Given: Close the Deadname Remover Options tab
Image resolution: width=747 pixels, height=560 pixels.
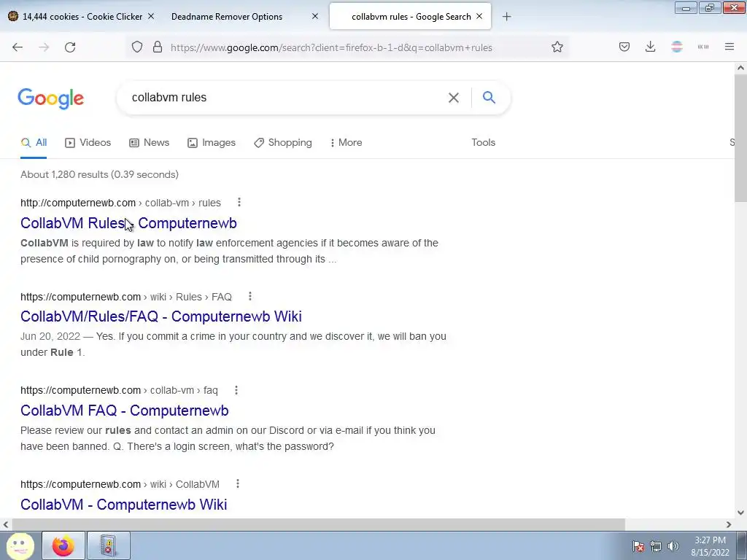Looking at the screenshot, I should tap(315, 17).
